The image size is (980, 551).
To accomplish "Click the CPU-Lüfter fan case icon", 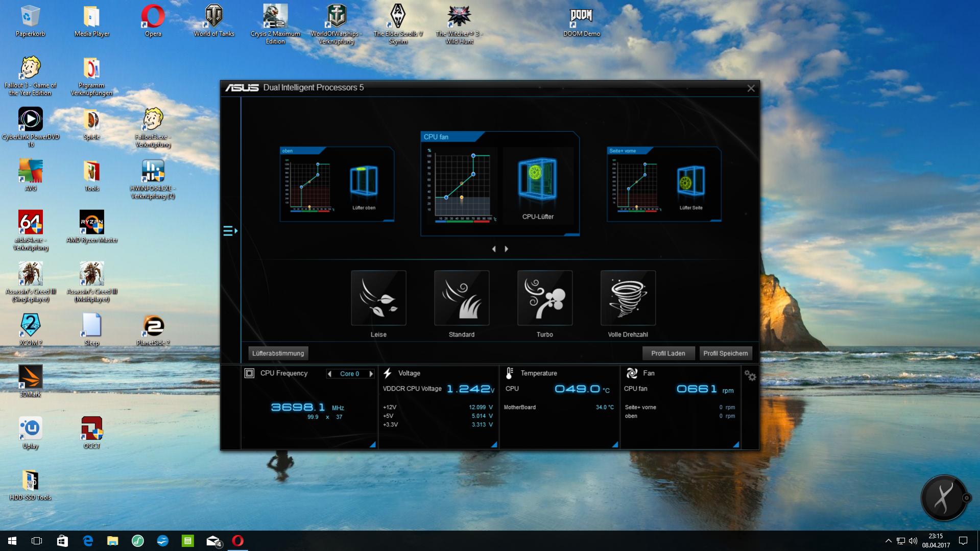I will pos(537,179).
